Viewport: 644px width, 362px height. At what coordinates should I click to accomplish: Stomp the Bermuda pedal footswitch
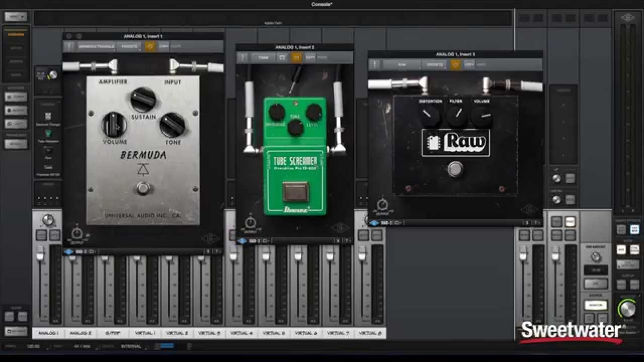coord(143,189)
